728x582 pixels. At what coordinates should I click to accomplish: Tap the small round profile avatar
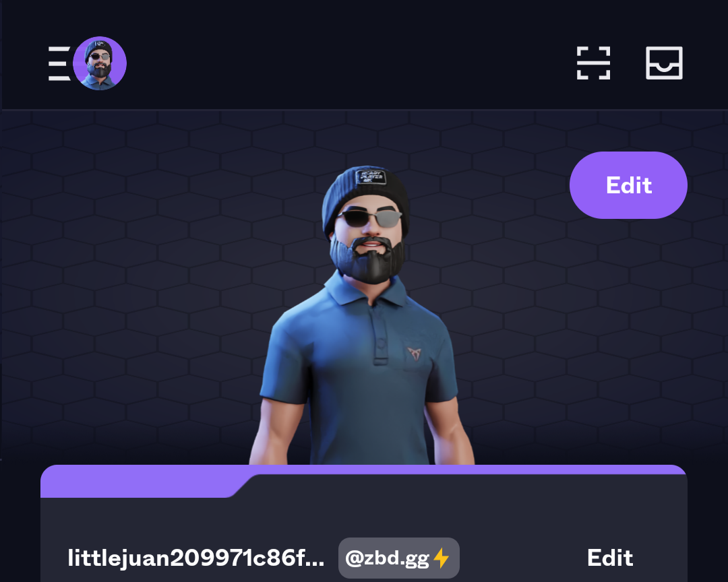click(x=100, y=63)
